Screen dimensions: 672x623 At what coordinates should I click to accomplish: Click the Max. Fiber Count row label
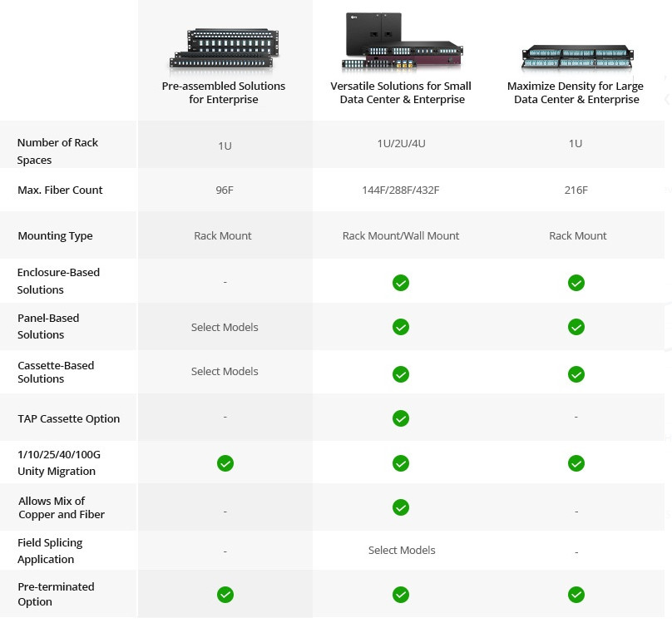coord(60,190)
